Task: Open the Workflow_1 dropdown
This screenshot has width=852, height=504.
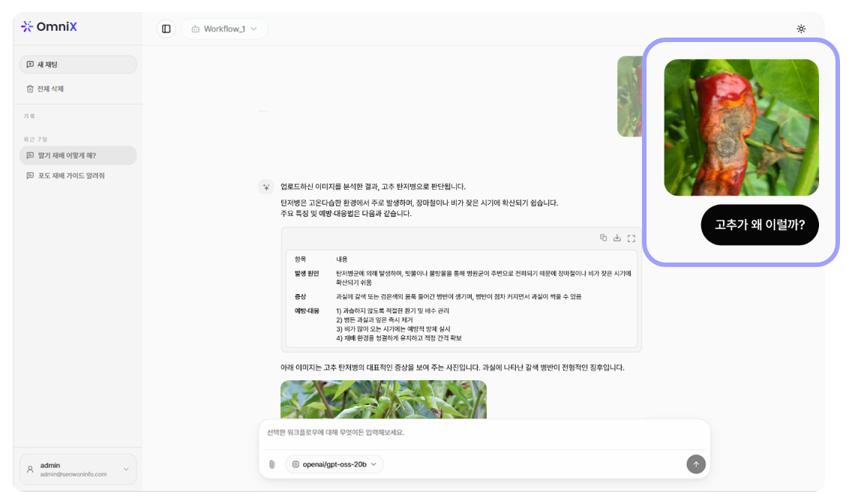Action: (x=224, y=28)
